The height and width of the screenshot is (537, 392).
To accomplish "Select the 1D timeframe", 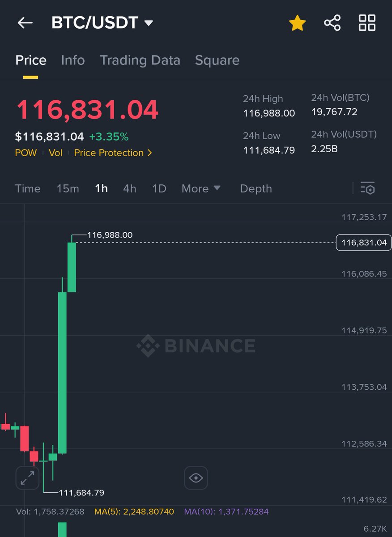I will (159, 188).
